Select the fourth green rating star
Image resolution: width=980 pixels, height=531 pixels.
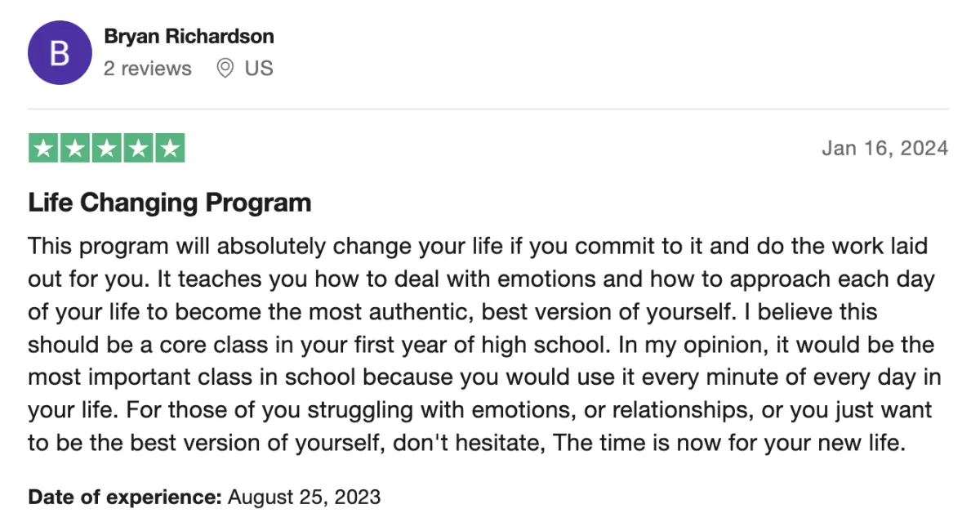point(138,149)
